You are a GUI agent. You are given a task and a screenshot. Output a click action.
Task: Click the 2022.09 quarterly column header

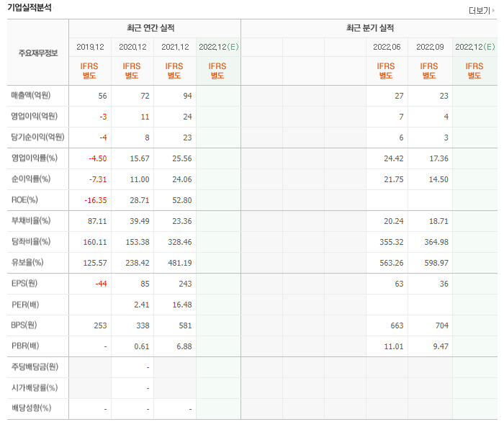(430, 47)
